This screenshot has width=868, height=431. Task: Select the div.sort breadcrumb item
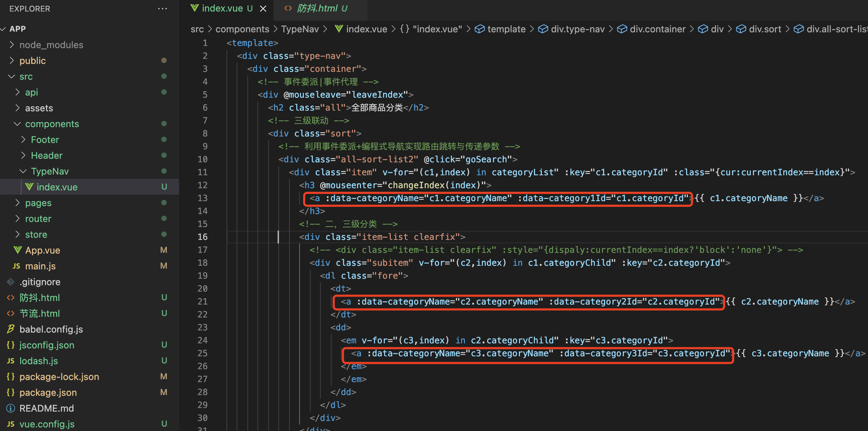click(x=764, y=29)
